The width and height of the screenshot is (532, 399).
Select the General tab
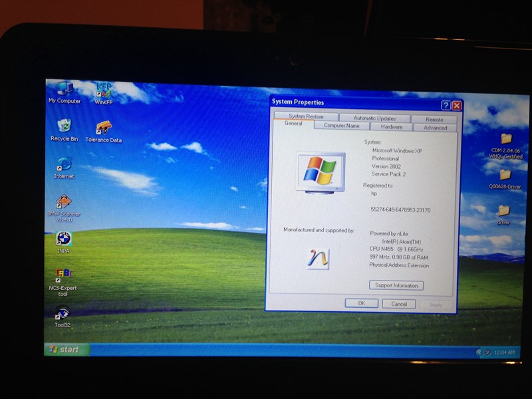pos(293,124)
